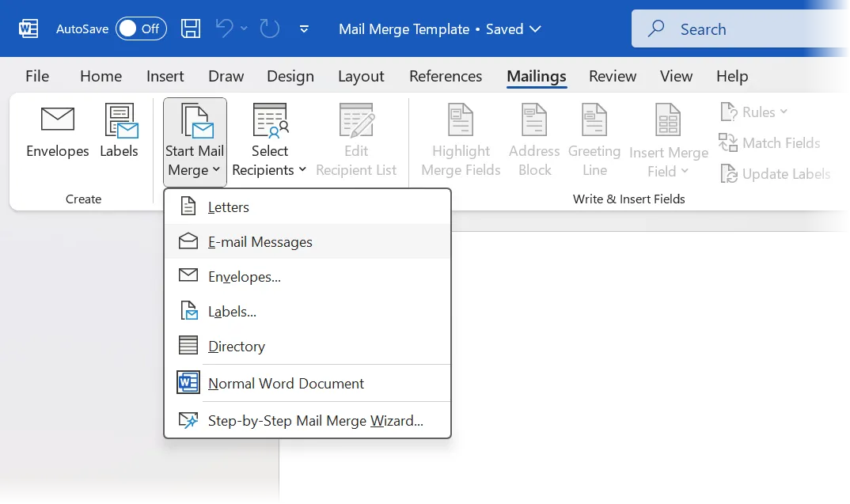
Task: Click the Envelopes ribbon icon
Action: 58,119
